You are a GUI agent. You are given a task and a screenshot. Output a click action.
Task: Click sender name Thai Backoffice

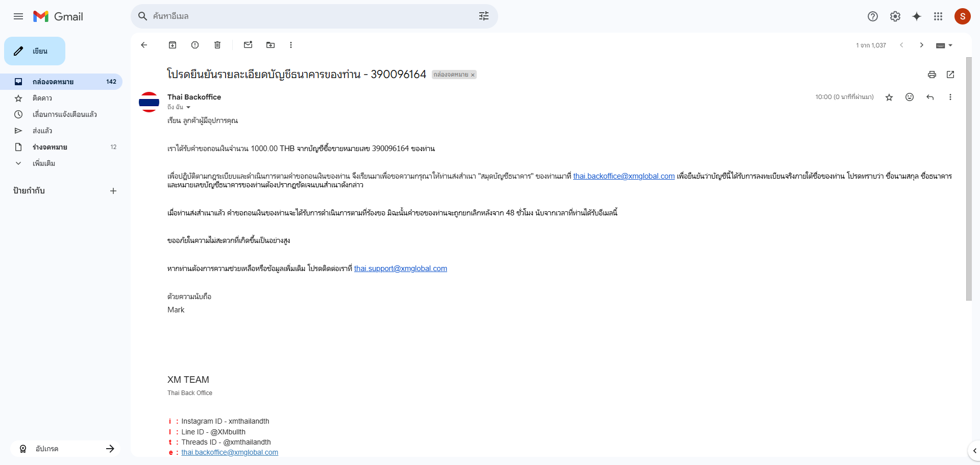[194, 97]
